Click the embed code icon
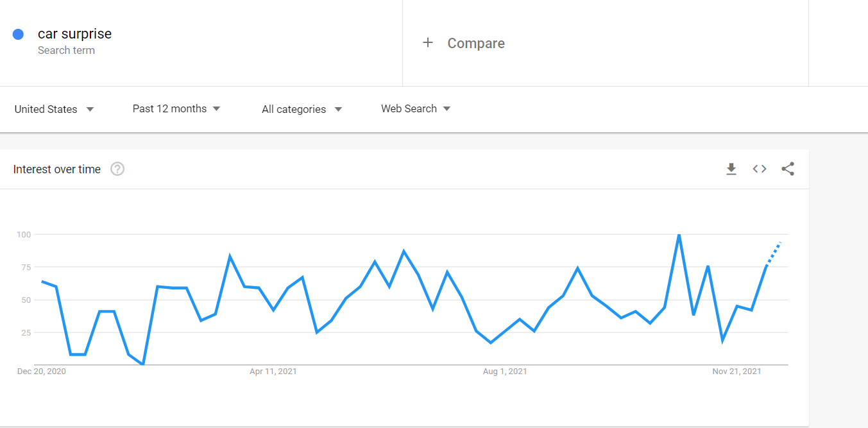 click(760, 169)
